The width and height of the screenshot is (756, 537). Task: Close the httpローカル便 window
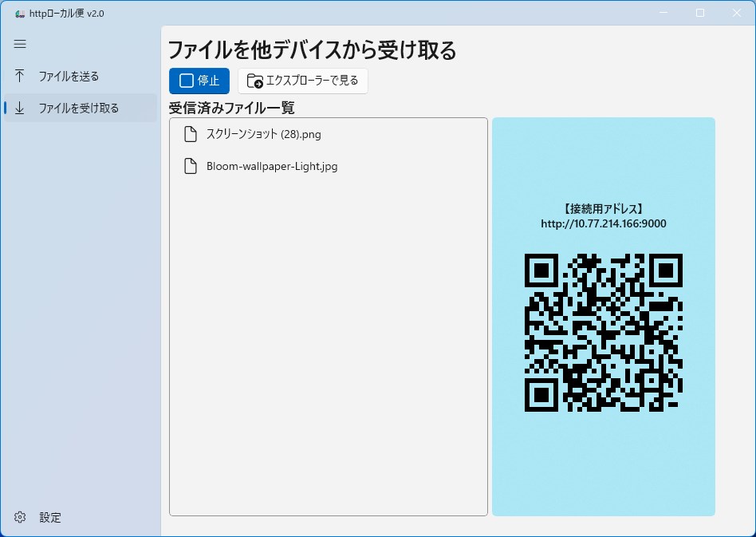pyautogui.click(x=737, y=13)
